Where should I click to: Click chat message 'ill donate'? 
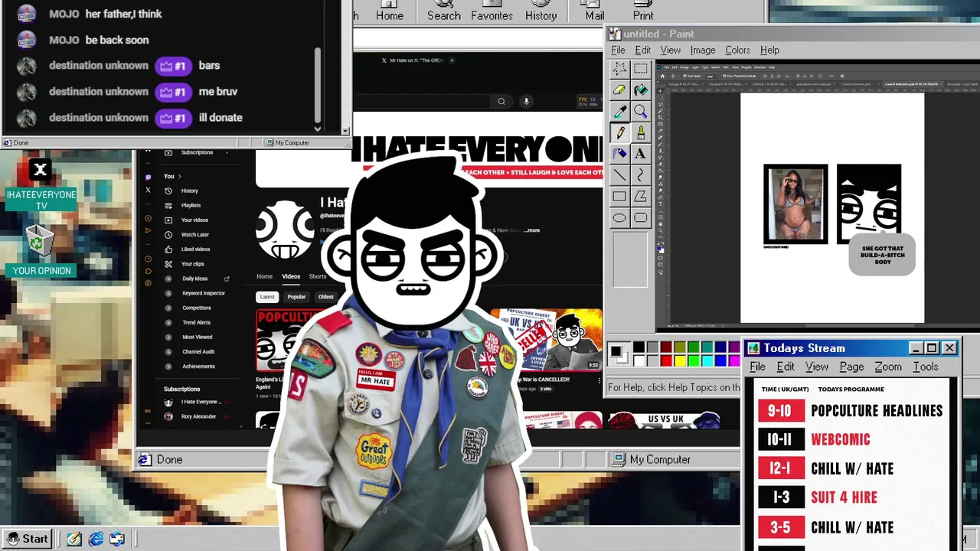(x=220, y=118)
